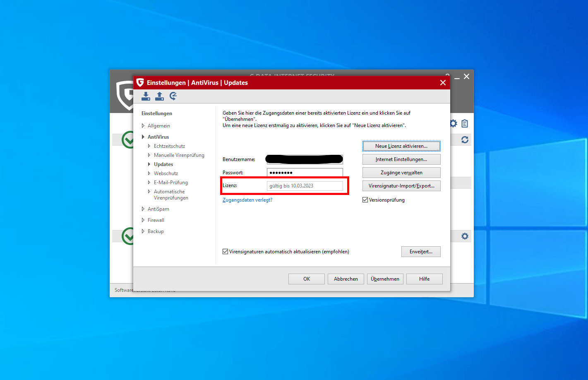588x380 pixels.
Task: Expand the Firewall settings node
Action: coord(143,220)
